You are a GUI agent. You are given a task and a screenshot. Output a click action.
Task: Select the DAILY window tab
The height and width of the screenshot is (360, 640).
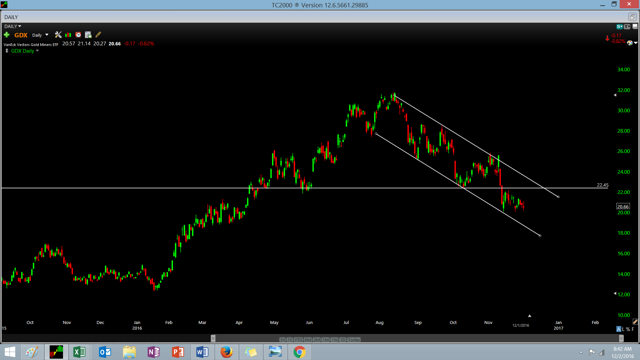point(11,17)
